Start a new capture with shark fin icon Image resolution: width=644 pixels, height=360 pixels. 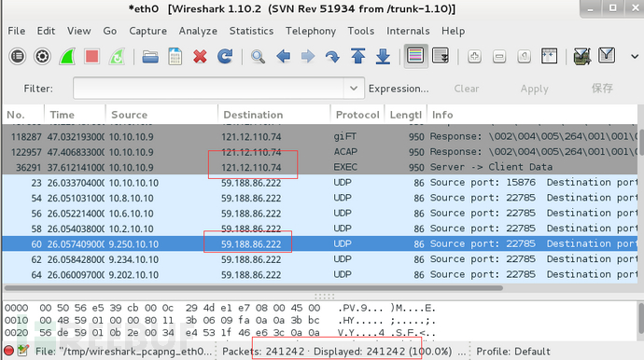coord(67,56)
